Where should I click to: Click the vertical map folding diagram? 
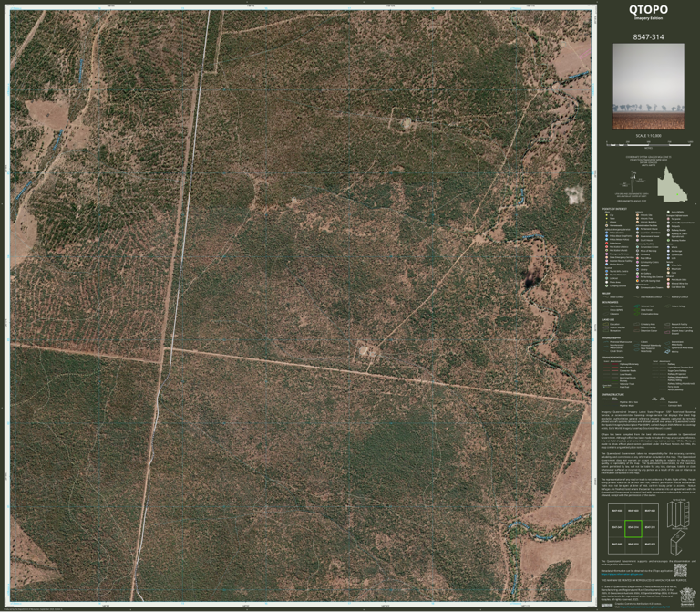(678, 513)
